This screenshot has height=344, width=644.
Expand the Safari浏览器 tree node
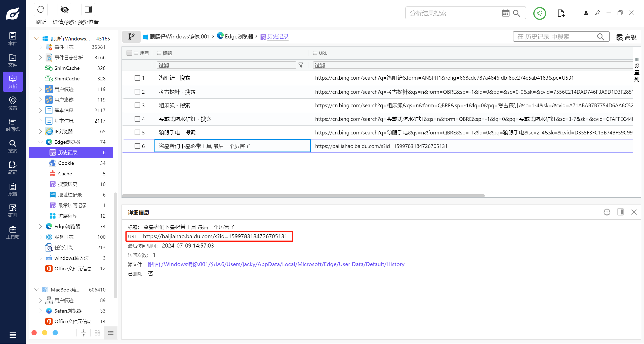pos(40,311)
